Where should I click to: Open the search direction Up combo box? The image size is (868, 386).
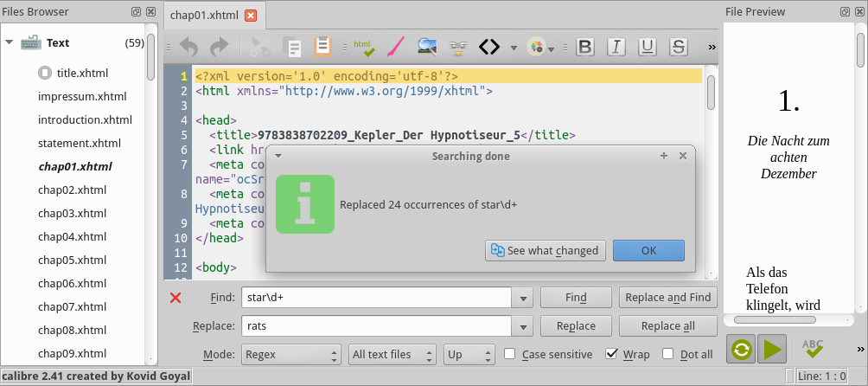tap(469, 355)
